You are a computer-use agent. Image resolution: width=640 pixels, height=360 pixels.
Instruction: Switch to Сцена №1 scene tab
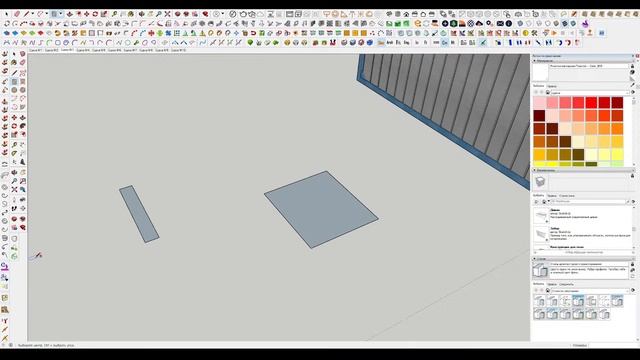(x=36, y=50)
